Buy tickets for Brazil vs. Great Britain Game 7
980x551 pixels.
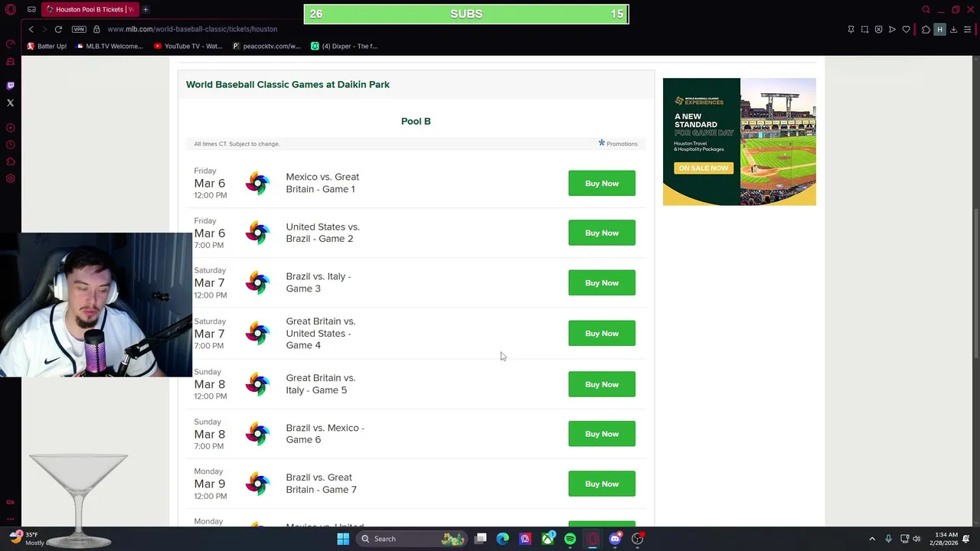(x=602, y=484)
